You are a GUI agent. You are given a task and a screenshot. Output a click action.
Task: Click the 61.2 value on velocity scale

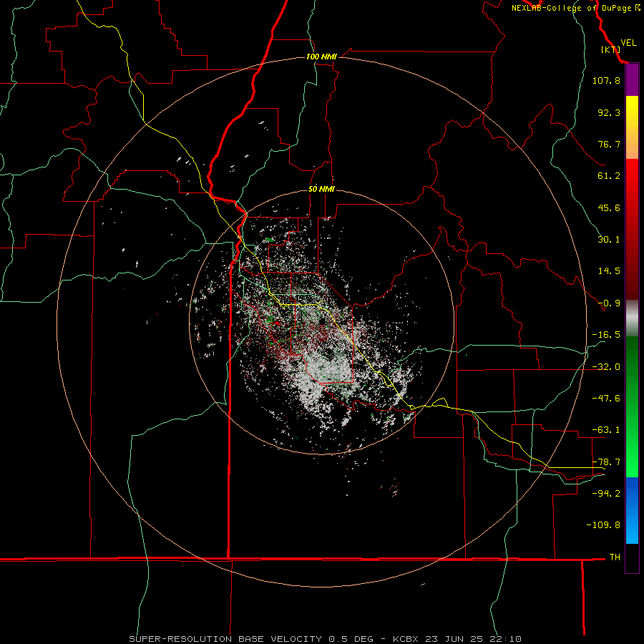pyautogui.click(x=609, y=176)
